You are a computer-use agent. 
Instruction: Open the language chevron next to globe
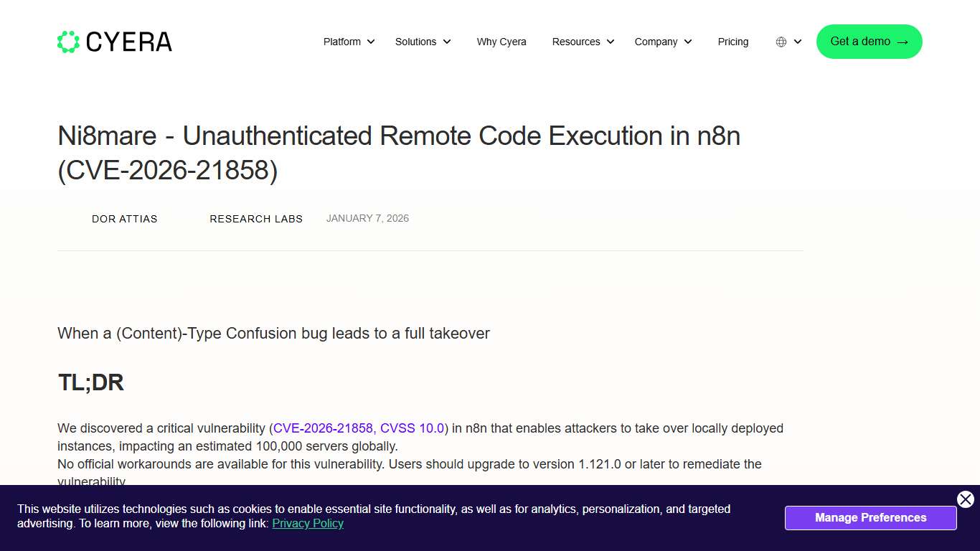point(797,42)
